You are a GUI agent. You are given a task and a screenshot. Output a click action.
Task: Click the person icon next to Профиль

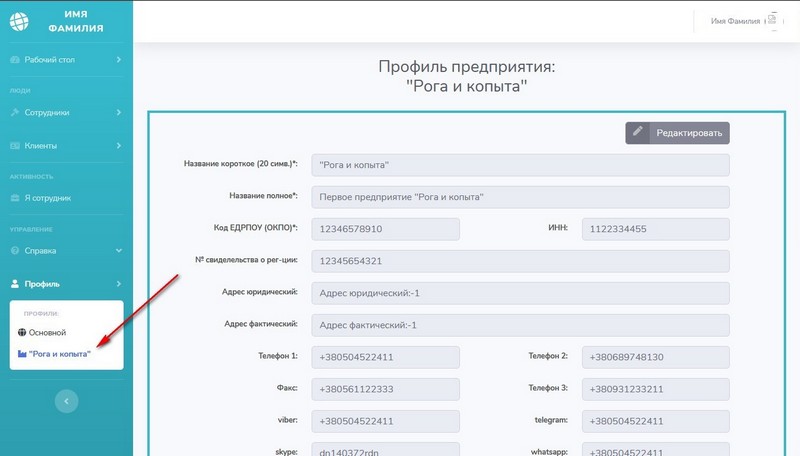(15, 284)
